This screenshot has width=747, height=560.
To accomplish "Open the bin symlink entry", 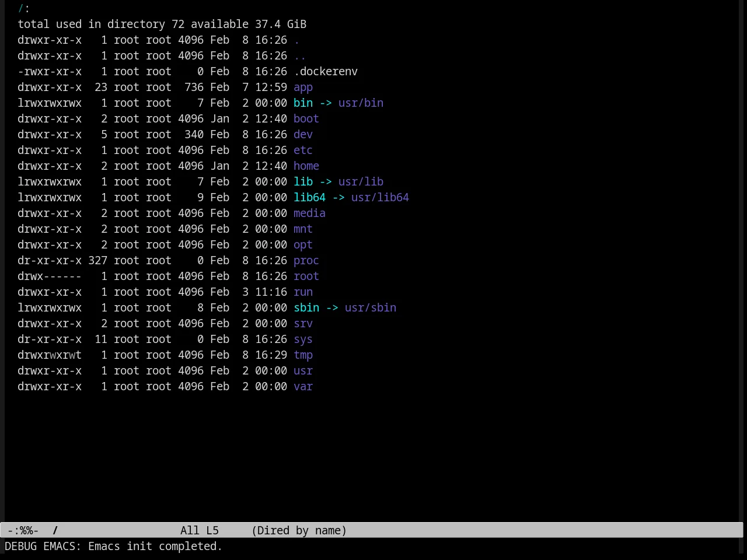I will point(303,103).
